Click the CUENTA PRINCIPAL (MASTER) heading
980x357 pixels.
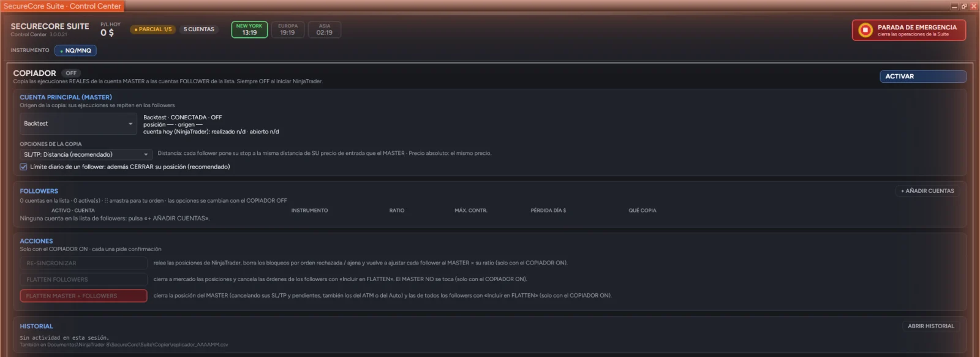tap(66, 97)
